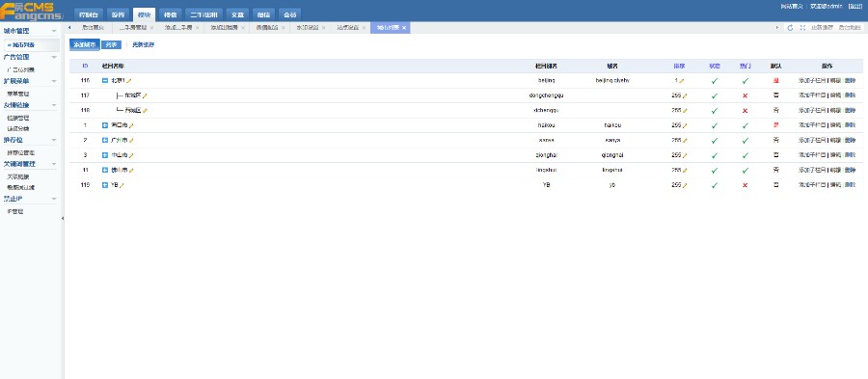Click pencil icon beside name in row 116
Screen dimensions: 868x379
click(129, 81)
